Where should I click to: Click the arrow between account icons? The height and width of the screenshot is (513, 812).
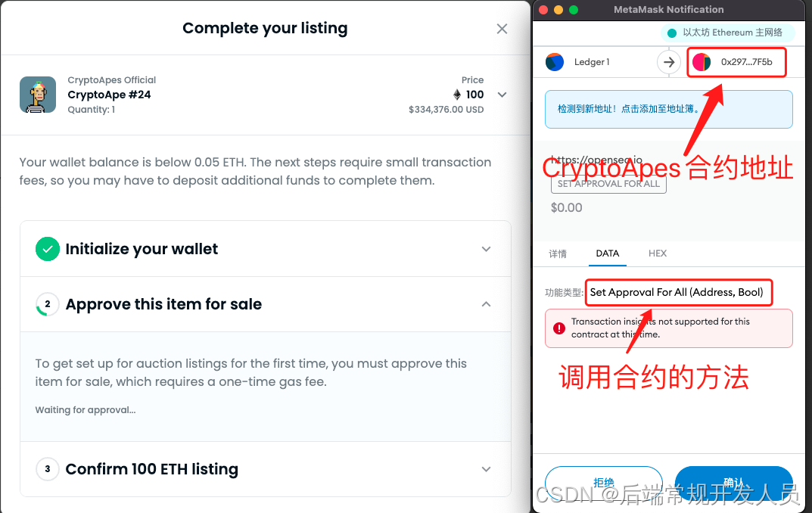[669, 62]
